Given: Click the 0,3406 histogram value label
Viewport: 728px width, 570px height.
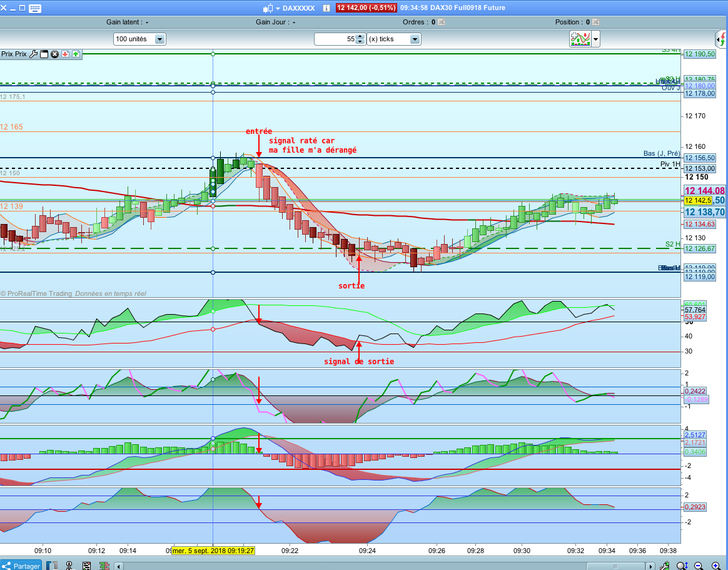Looking at the screenshot, I should (x=695, y=452).
